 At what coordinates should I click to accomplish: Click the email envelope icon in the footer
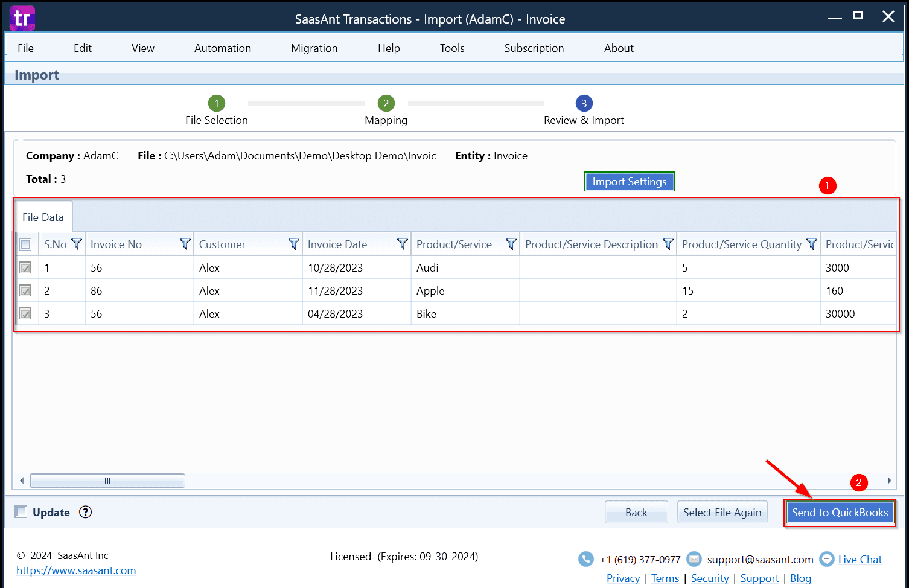(x=694, y=559)
